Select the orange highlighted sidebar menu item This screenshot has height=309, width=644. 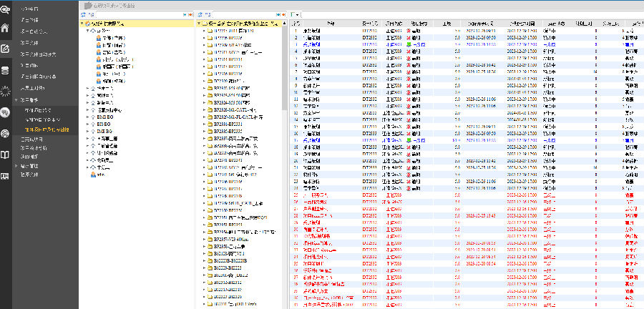(x=47, y=129)
